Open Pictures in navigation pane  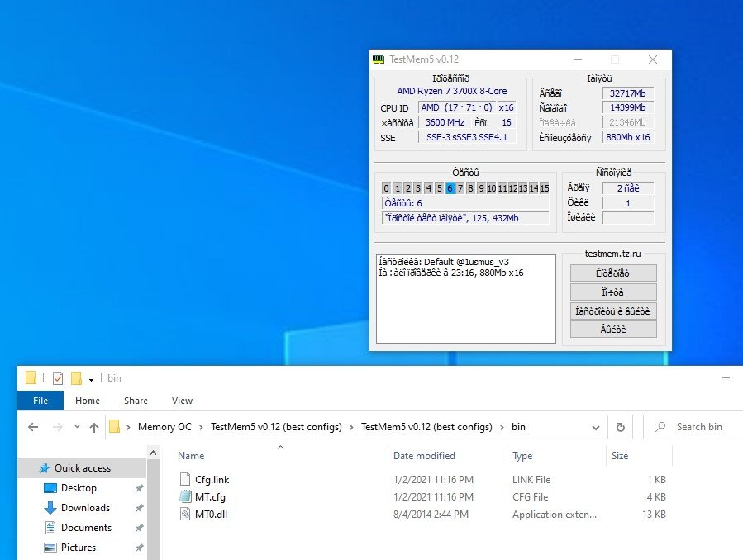[79, 548]
